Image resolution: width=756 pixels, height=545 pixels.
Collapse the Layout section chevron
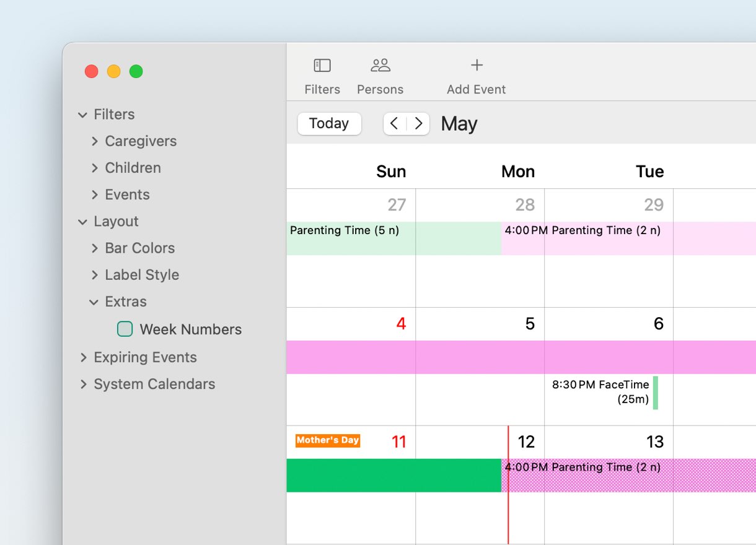pyautogui.click(x=82, y=222)
